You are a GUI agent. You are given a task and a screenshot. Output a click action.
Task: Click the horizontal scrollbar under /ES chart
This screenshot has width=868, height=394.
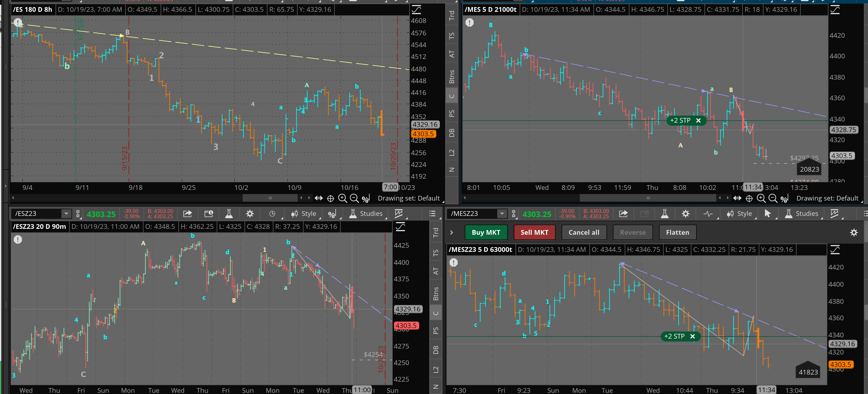(270, 198)
